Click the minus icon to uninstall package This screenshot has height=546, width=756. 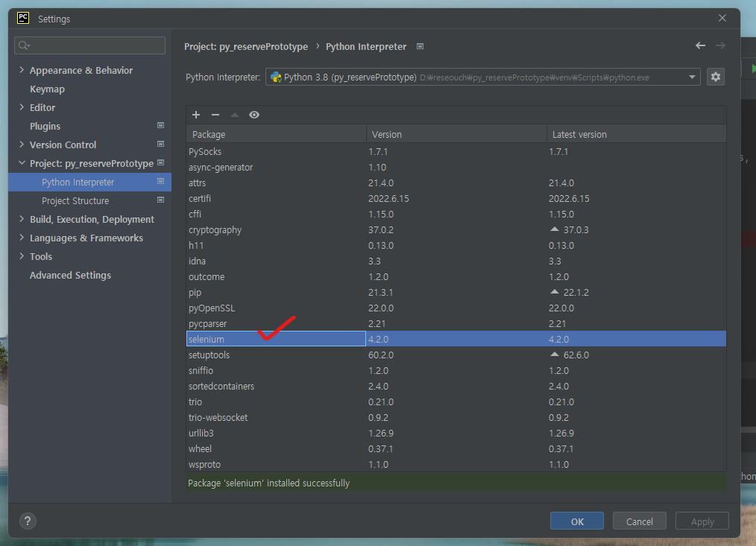215,115
